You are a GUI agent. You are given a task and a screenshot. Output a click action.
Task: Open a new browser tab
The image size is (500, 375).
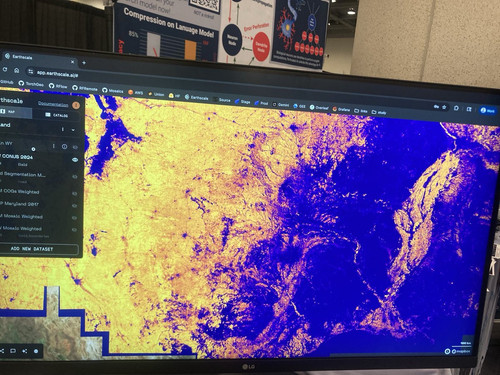(x=84, y=62)
